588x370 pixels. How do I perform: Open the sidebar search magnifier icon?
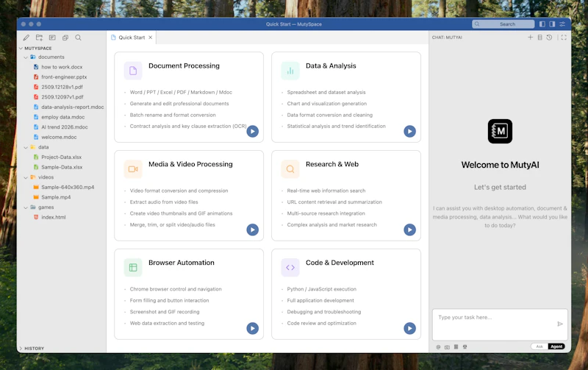[x=78, y=38]
